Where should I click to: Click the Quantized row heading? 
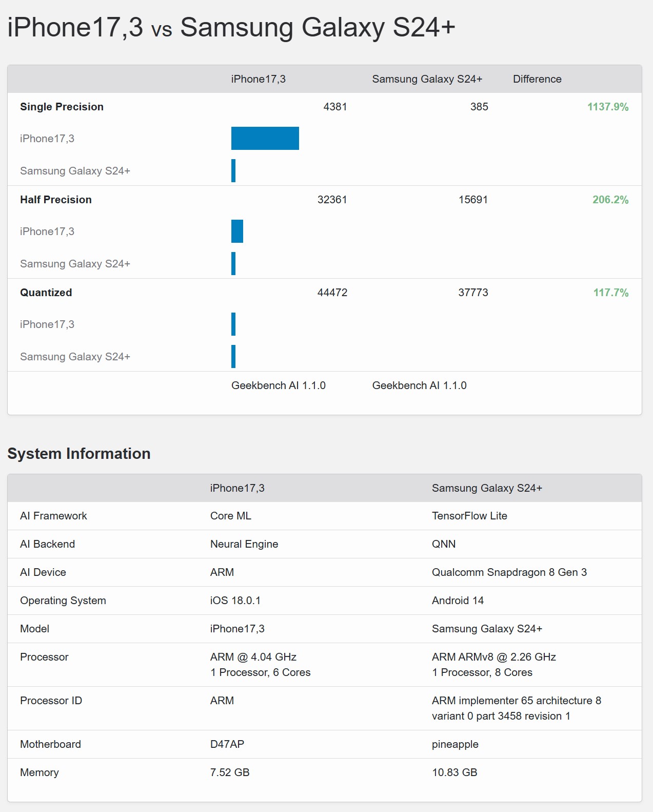coord(46,293)
